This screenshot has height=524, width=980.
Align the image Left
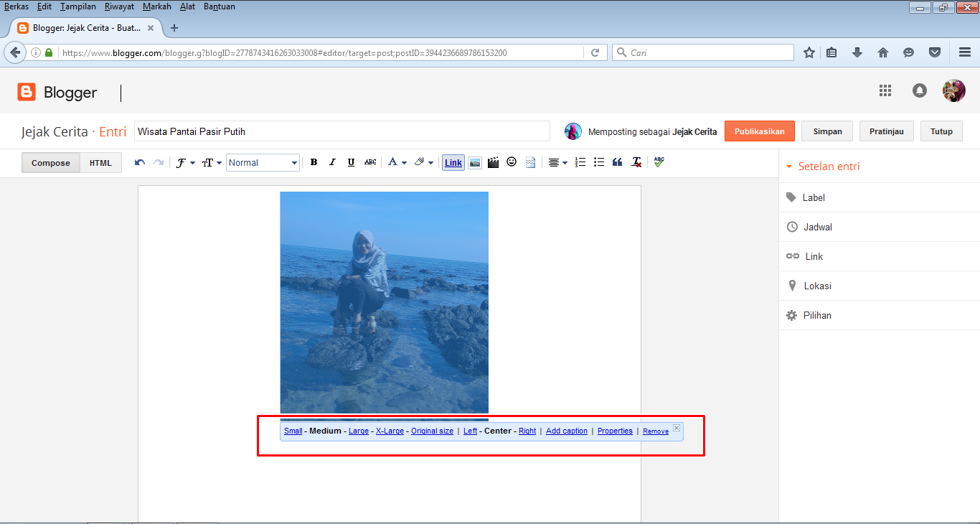click(470, 431)
